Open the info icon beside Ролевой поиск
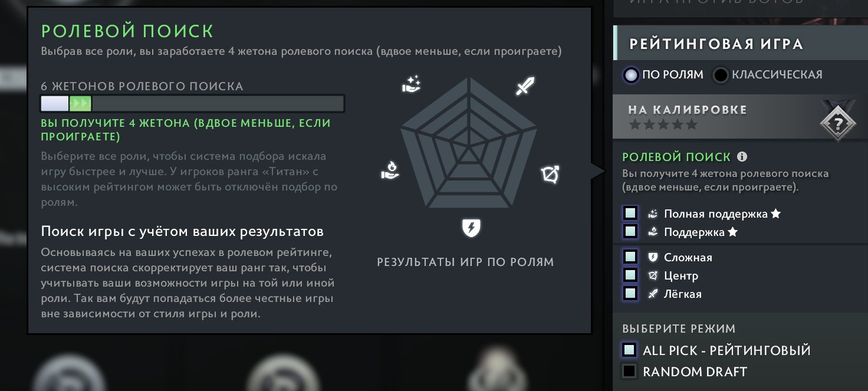Screen dimensions: 868x391 (742, 157)
